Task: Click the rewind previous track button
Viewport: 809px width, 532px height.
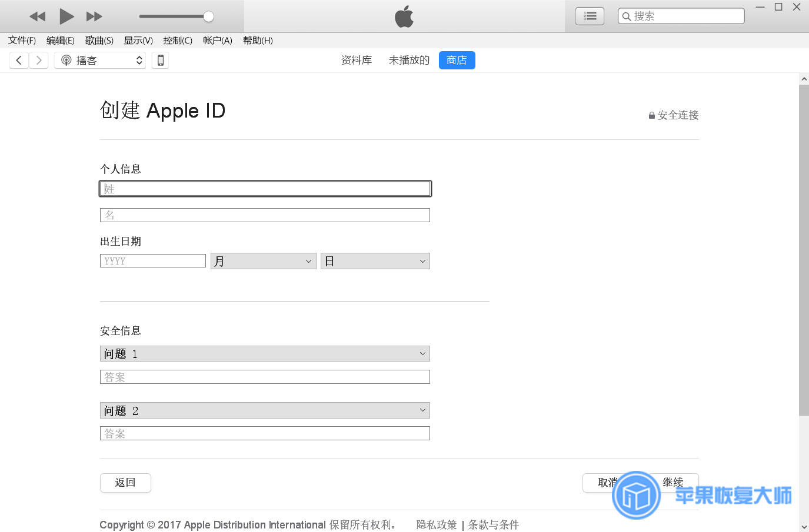Action: click(x=38, y=16)
